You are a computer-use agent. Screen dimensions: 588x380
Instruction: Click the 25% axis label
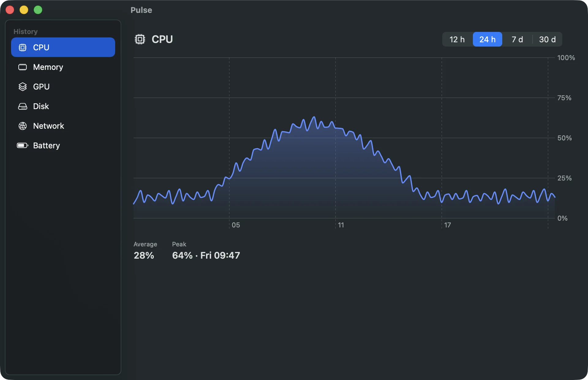pyautogui.click(x=564, y=178)
